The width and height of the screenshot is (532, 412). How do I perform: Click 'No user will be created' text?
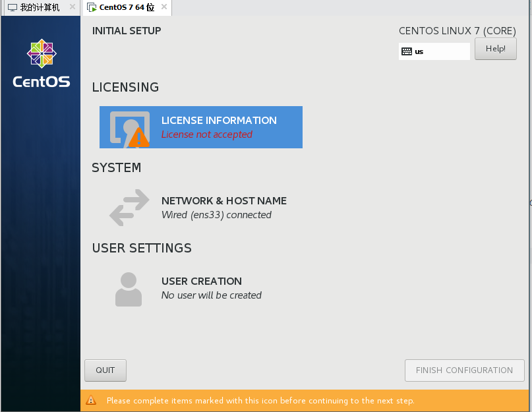pyautogui.click(x=212, y=295)
